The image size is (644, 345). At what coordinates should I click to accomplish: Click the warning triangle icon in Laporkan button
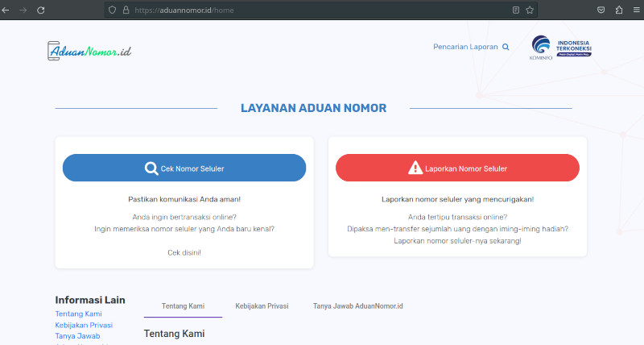tap(415, 168)
